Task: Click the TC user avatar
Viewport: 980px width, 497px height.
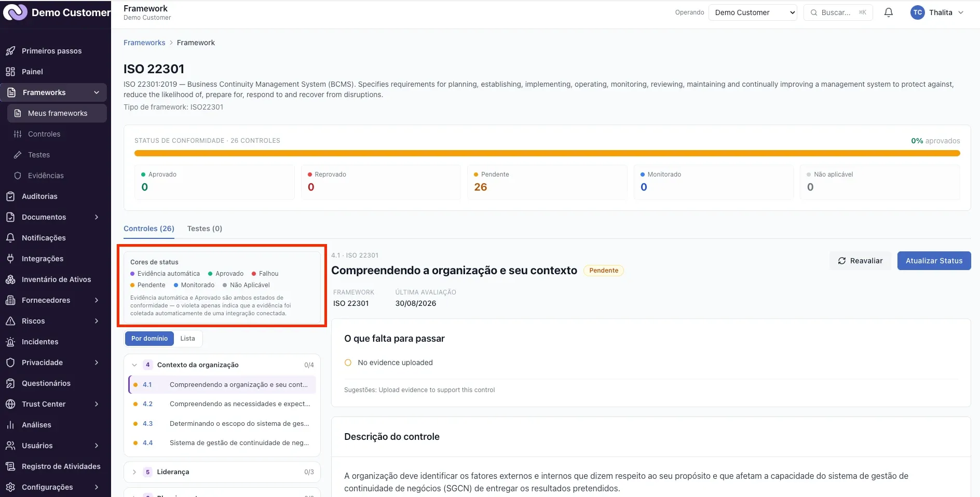Action: [x=918, y=12]
